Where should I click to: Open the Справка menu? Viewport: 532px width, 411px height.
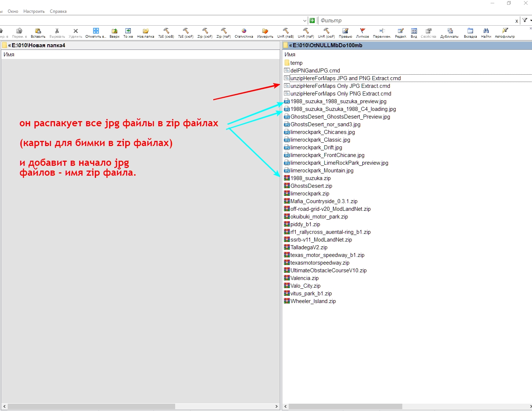click(58, 11)
